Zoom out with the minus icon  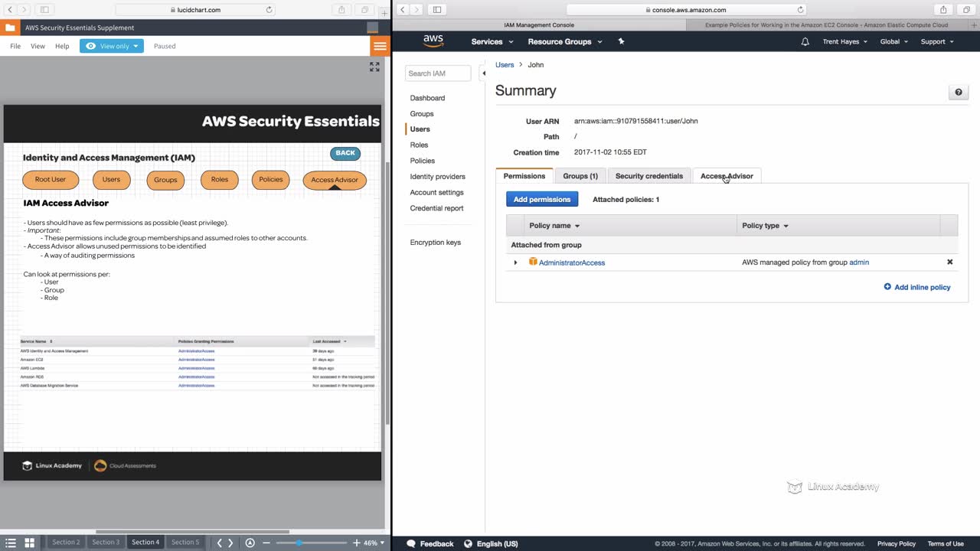coord(266,543)
